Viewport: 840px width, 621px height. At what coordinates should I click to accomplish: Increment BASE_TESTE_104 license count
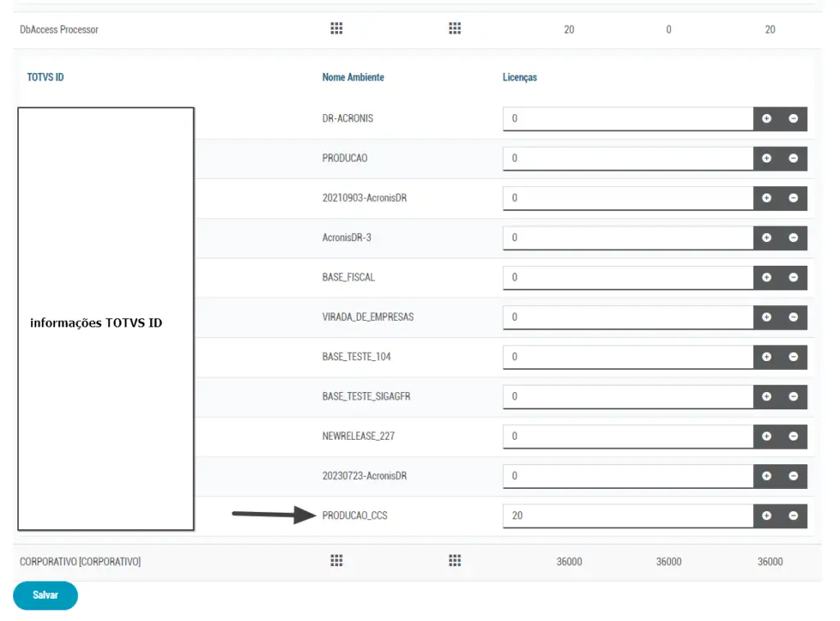pos(766,357)
